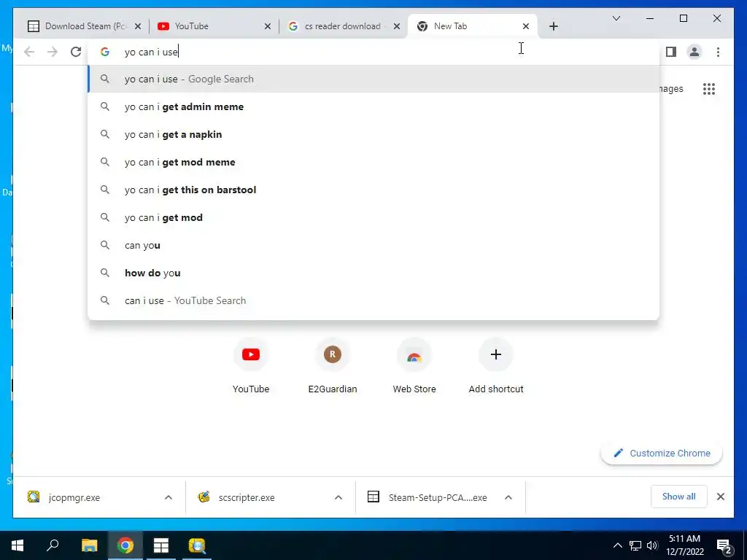Open the YouTube shortcut tile

tap(251, 366)
